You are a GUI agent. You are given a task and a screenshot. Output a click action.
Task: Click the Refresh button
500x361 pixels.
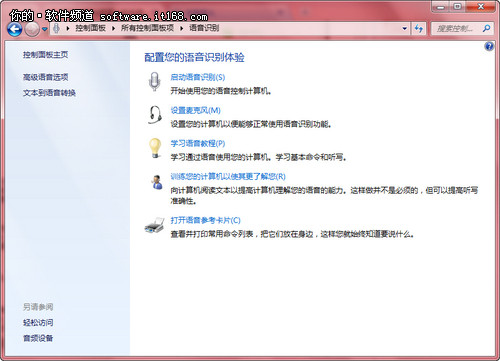click(419, 29)
